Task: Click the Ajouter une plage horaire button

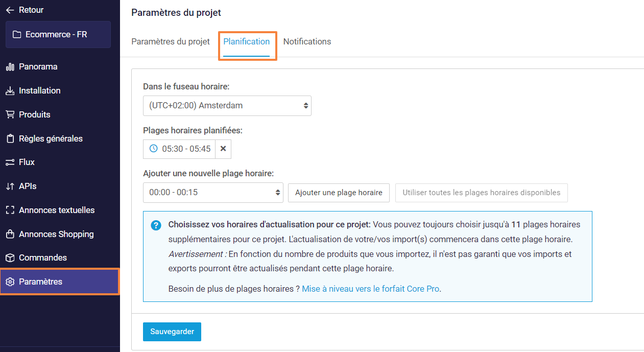Action: tap(339, 193)
